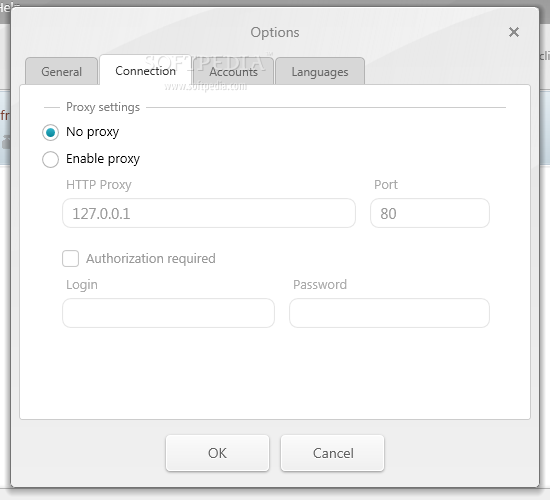The image size is (550, 500).
Task: Click the Password label above its field
Action: [x=320, y=284]
